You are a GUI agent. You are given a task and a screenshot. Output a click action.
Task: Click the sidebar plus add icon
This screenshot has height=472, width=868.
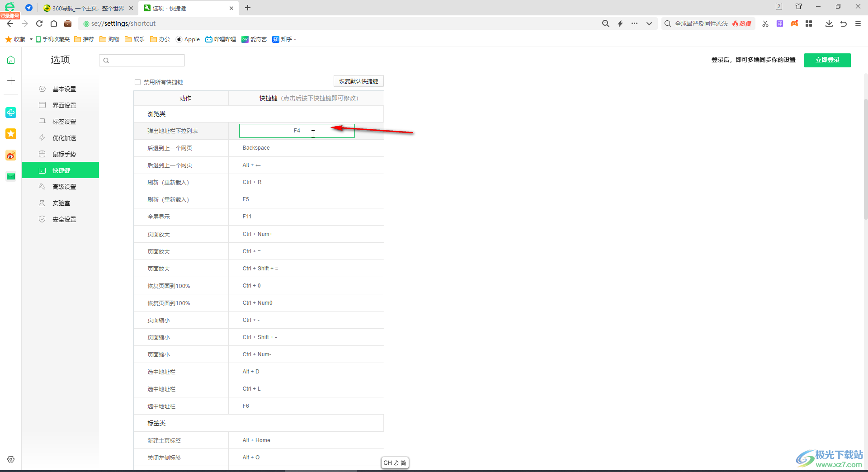(x=11, y=81)
